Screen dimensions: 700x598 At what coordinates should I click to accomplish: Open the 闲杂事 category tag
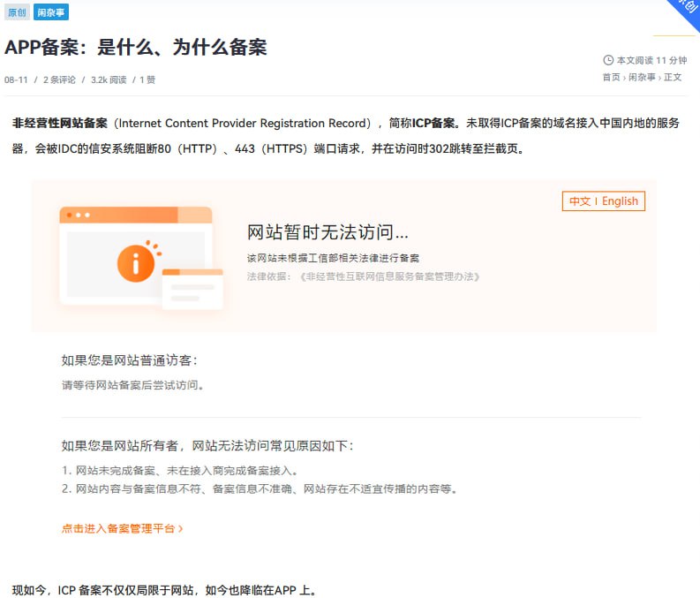pos(51,12)
